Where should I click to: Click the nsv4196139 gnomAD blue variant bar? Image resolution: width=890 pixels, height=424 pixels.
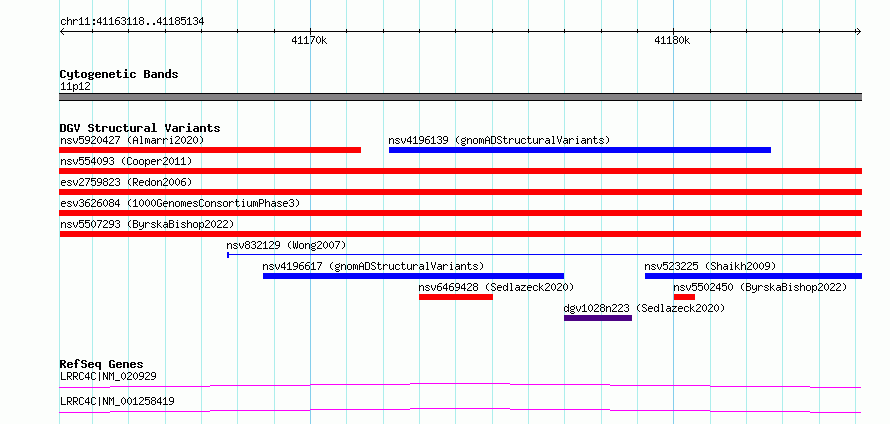[x=580, y=150]
